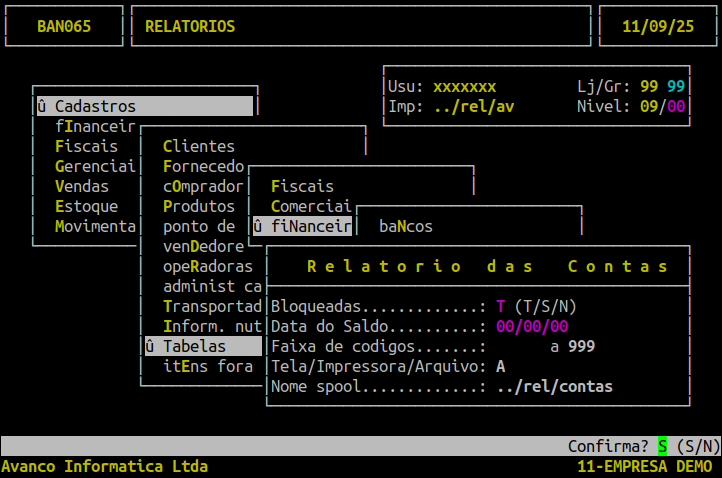Edit the Nome spool path field
Image resolution: width=722 pixels, height=478 pixels.
pos(554,386)
